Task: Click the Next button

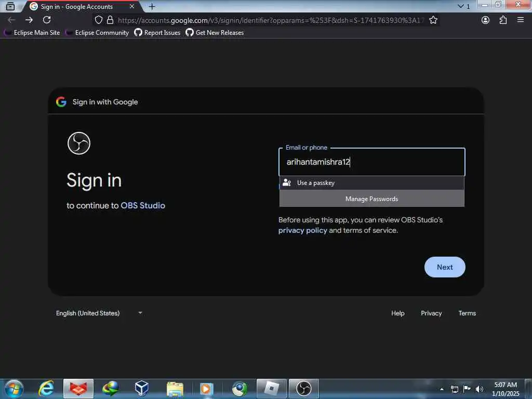Action: point(445,267)
